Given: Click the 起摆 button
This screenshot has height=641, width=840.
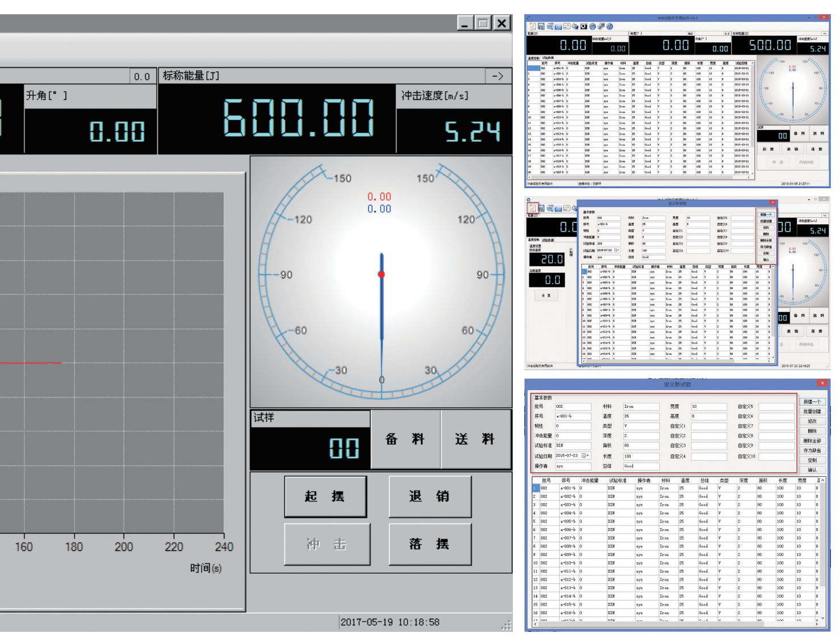Looking at the screenshot, I should [x=325, y=497].
